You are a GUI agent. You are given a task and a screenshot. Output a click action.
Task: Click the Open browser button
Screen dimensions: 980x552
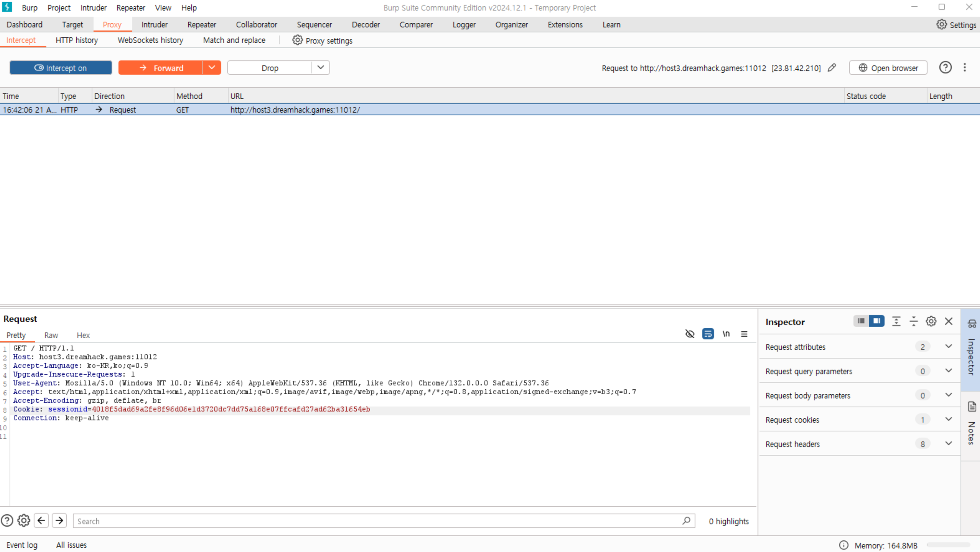tap(888, 68)
